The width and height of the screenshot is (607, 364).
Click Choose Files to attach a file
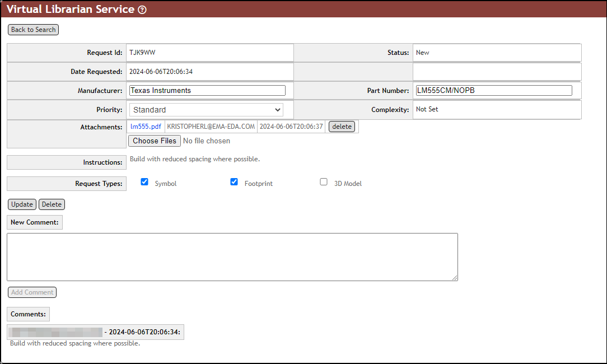coord(154,141)
